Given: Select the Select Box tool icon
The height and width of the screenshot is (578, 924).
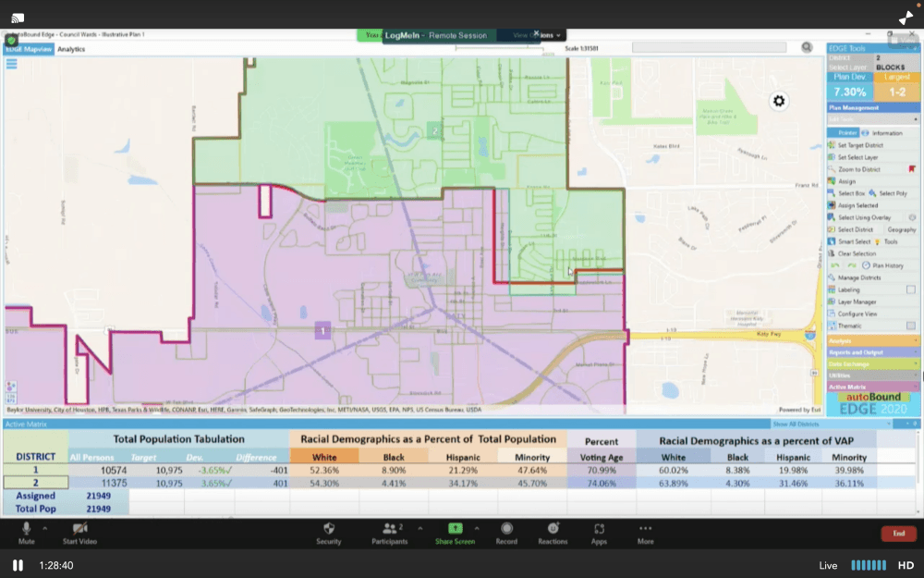Looking at the screenshot, I should click(832, 193).
